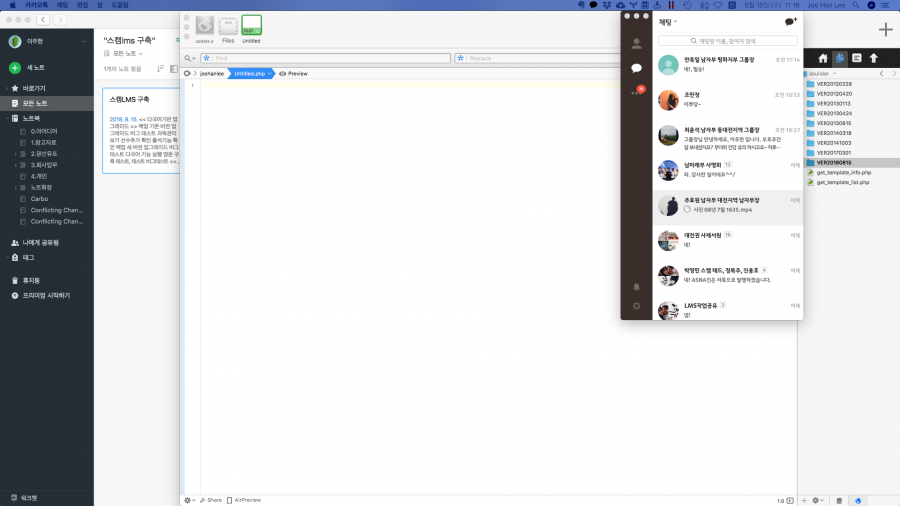Click the home icon in Coda sidebar
The width and height of the screenshot is (900, 506).
point(823,58)
